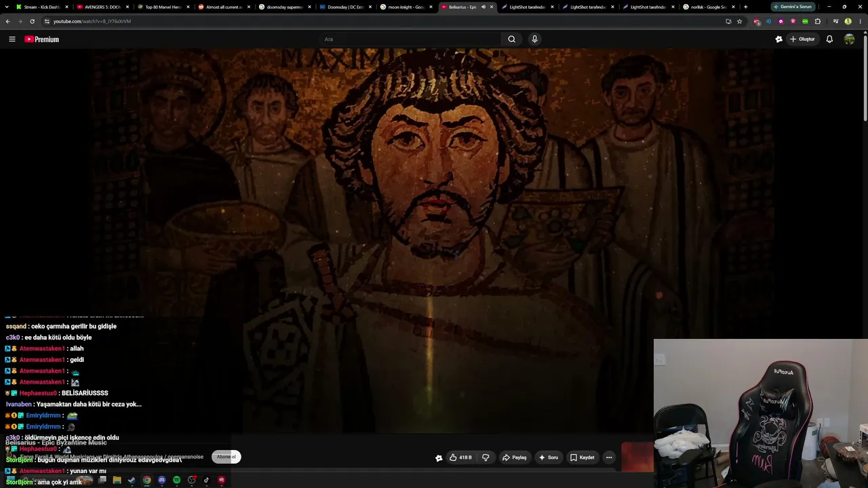
Task: Click the Soru ask button
Action: pyautogui.click(x=548, y=457)
